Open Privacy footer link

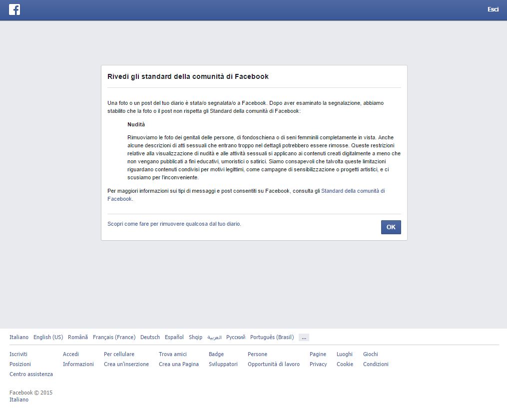(318, 364)
